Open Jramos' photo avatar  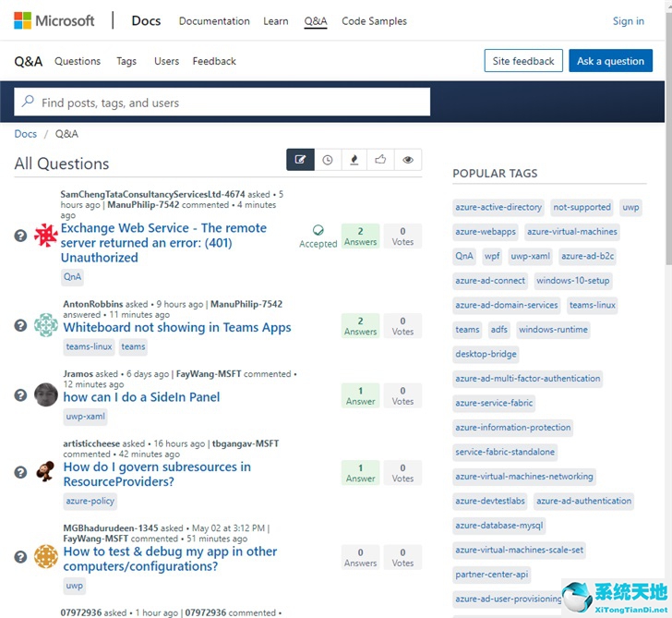click(x=46, y=394)
